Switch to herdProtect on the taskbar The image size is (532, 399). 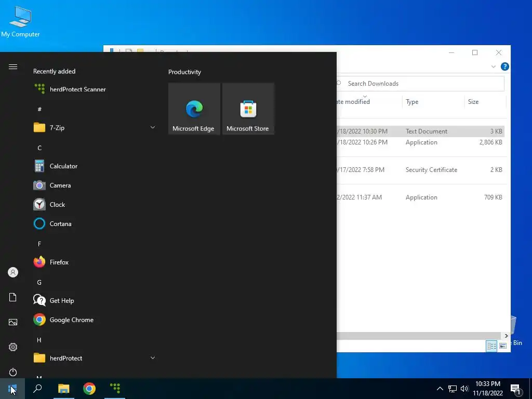click(115, 389)
